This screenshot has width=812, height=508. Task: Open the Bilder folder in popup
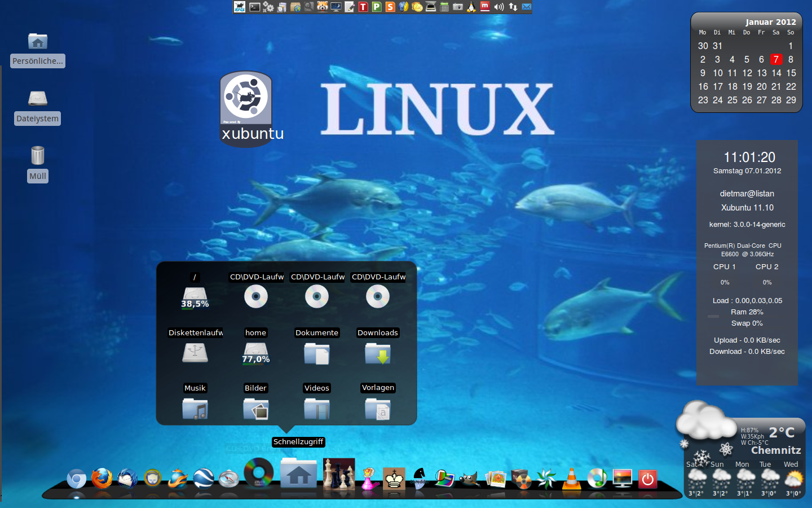255,409
